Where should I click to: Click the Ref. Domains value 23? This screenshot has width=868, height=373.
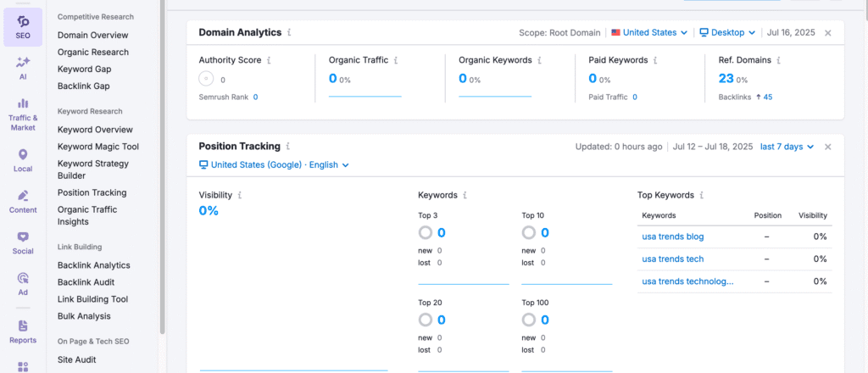coord(726,79)
